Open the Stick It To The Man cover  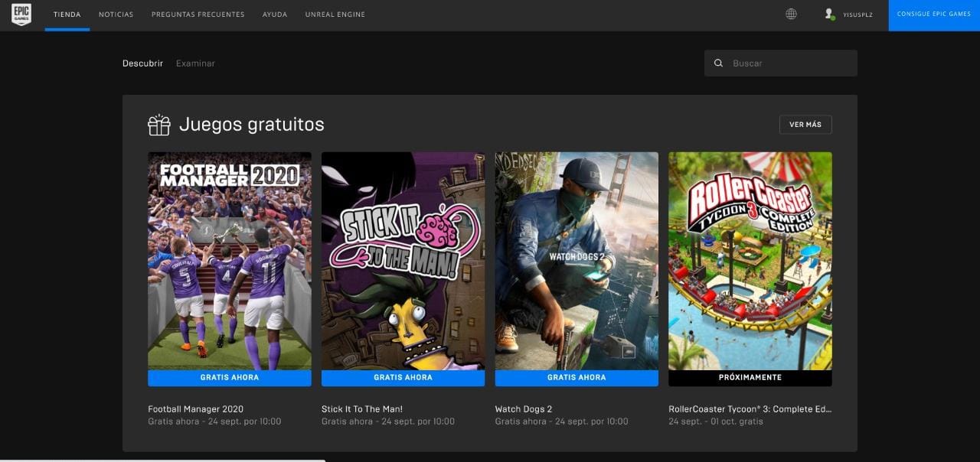[403, 261]
